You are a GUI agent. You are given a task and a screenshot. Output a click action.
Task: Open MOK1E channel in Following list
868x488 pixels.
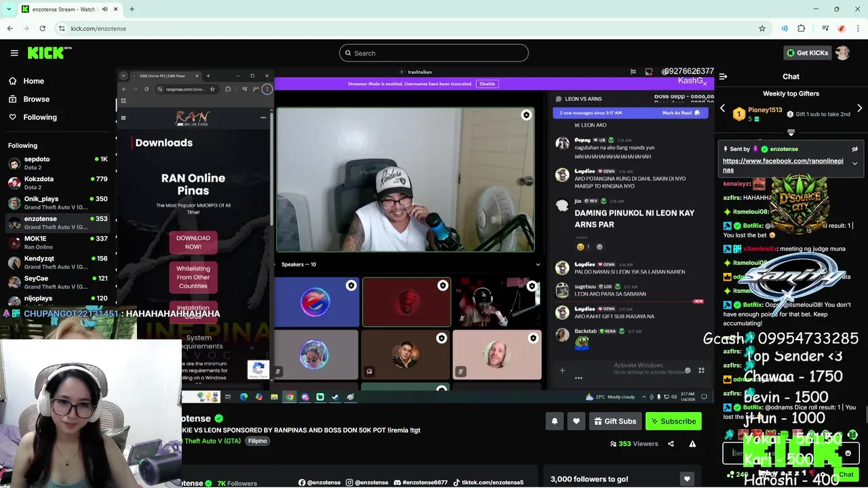click(x=58, y=243)
